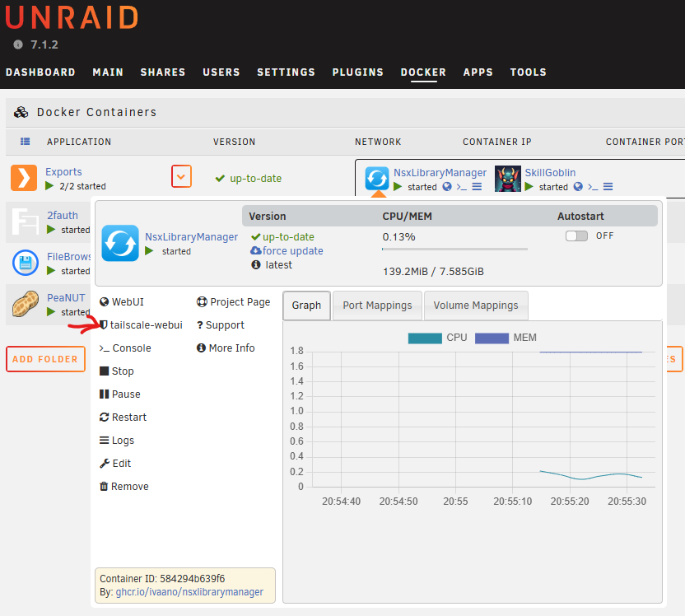This screenshot has height=616, width=685.
Task: Edit the NsxLibraryManager container
Action: (115, 463)
